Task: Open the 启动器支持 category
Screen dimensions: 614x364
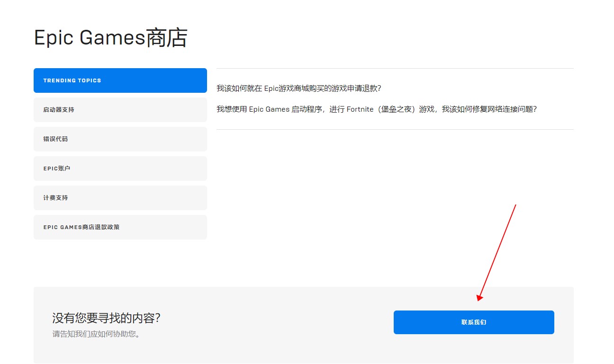Action: tap(120, 110)
